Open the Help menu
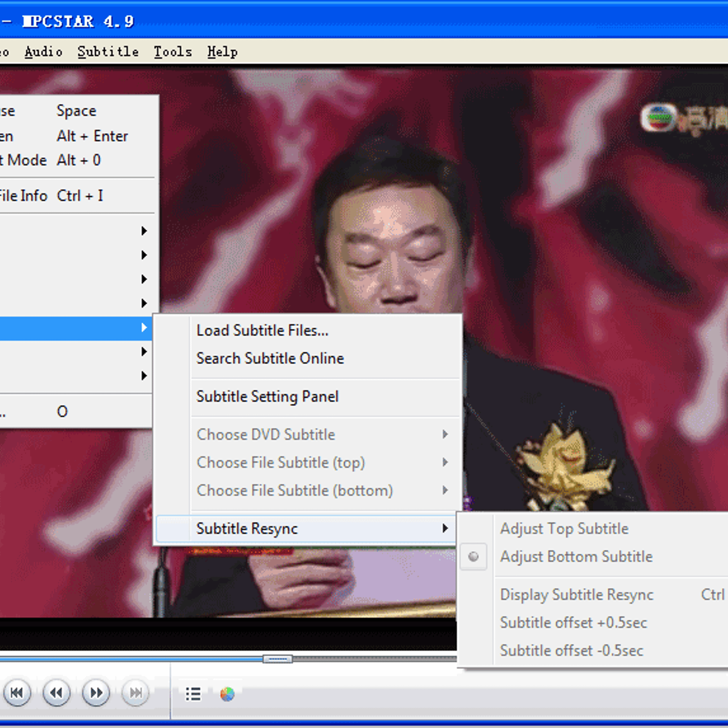The width and height of the screenshot is (728, 728). (222, 52)
